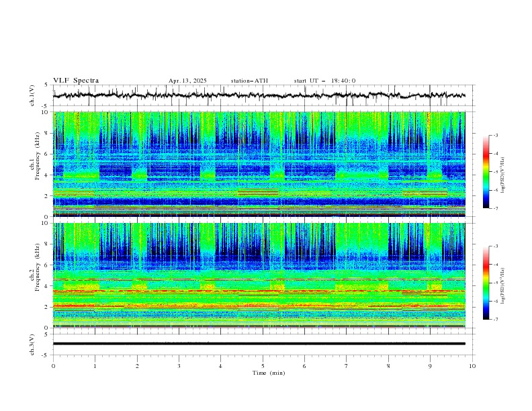The height and width of the screenshot is (411, 532).
Task: Click time axis tick label "6"
Action: pos(304,366)
